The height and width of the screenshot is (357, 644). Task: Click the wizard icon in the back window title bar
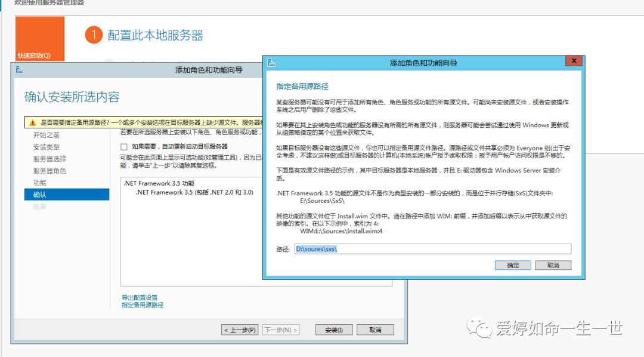[19, 70]
